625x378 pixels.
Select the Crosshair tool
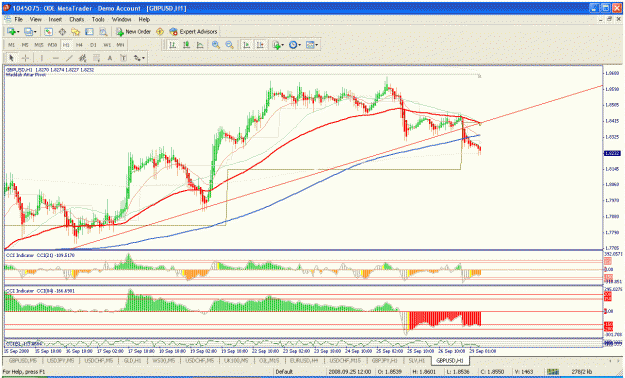26,58
